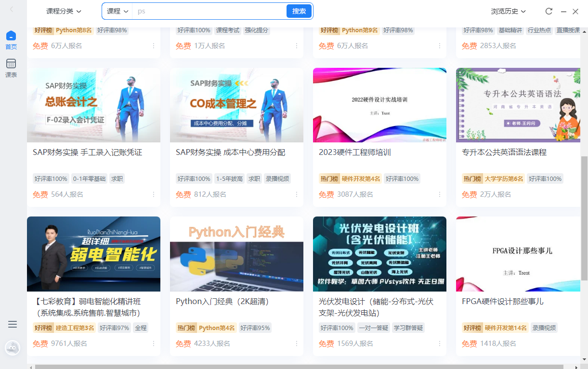Click 硬件开发第4名 ranking tag
Image resolution: width=588 pixels, height=369 pixels.
pos(361,179)
